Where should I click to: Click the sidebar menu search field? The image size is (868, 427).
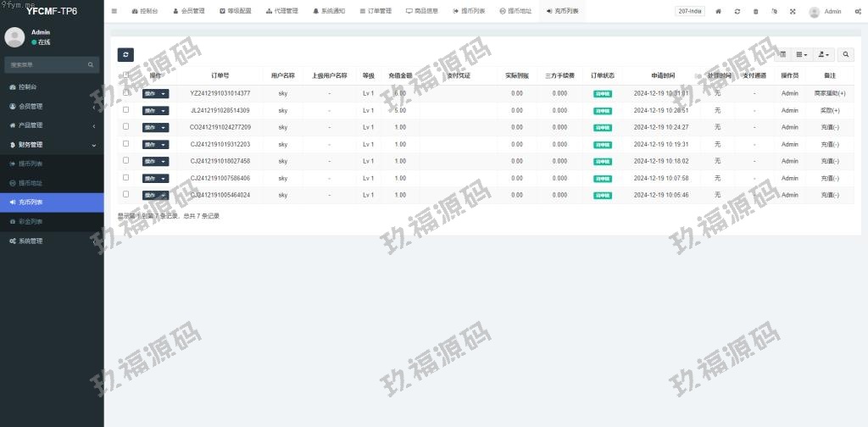point(47,64)
